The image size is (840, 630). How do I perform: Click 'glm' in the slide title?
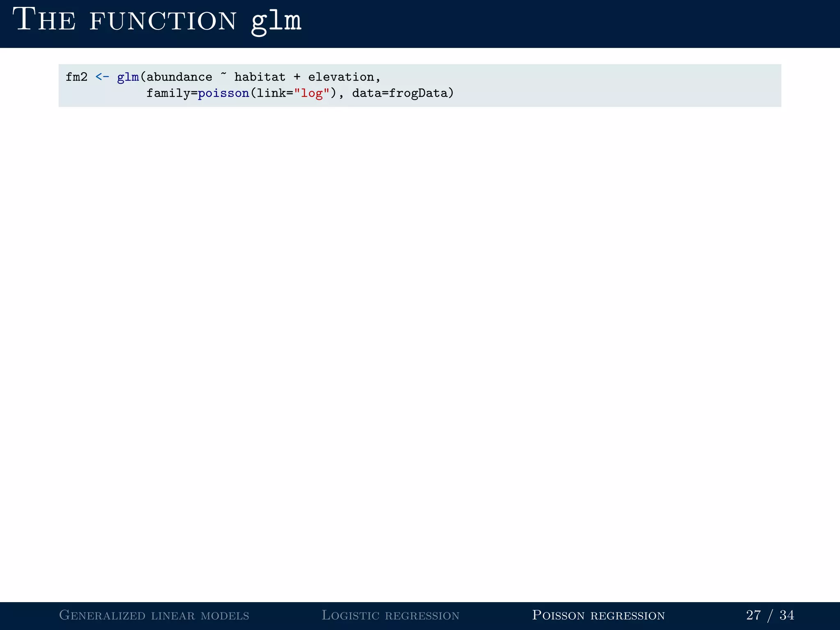[276, 21]
